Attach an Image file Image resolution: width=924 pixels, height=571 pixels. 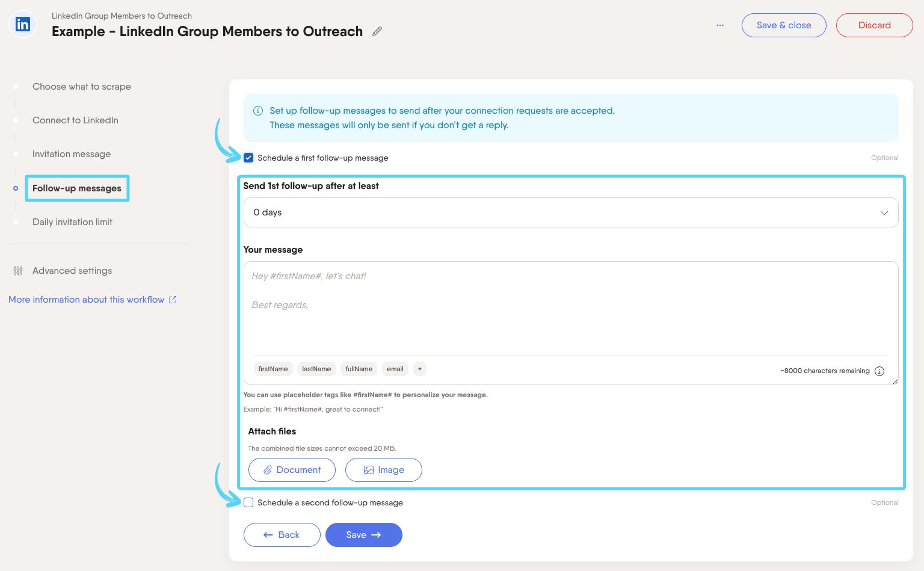(384, 470)
